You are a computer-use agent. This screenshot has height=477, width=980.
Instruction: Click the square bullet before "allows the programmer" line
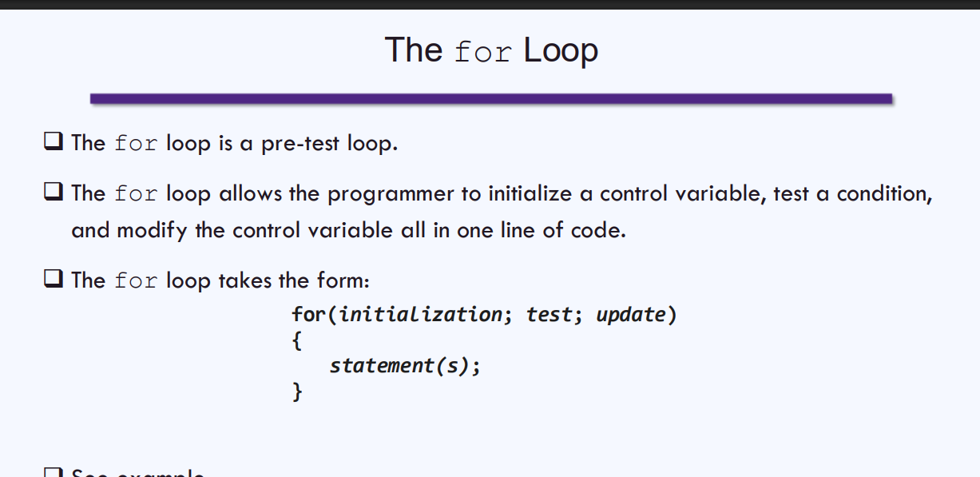pos(54,193)
